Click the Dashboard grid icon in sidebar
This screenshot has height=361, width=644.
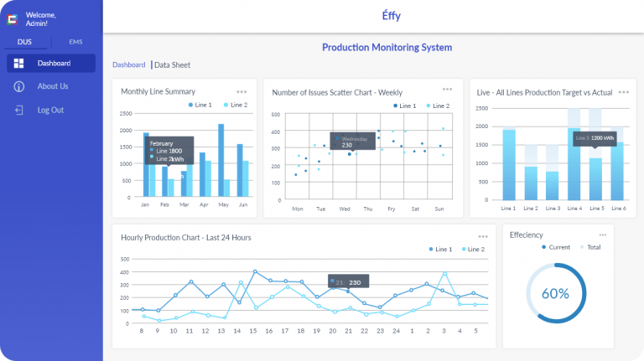click(18, 64)
